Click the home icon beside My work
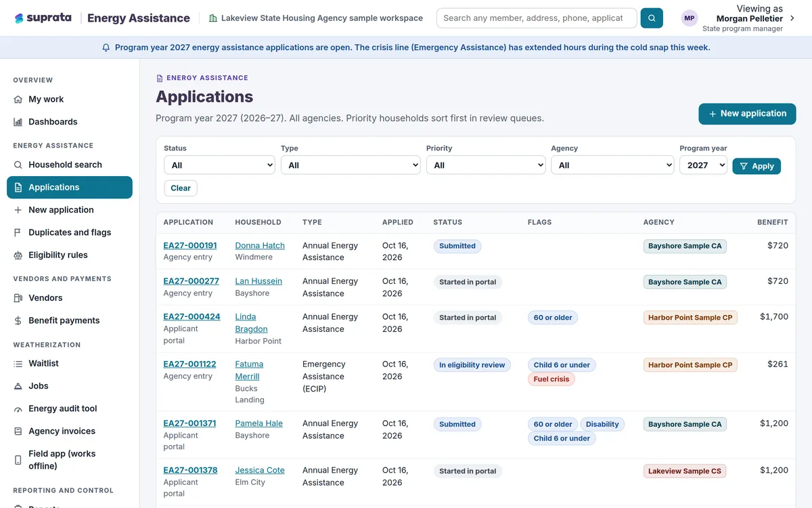 coord(18,100)
